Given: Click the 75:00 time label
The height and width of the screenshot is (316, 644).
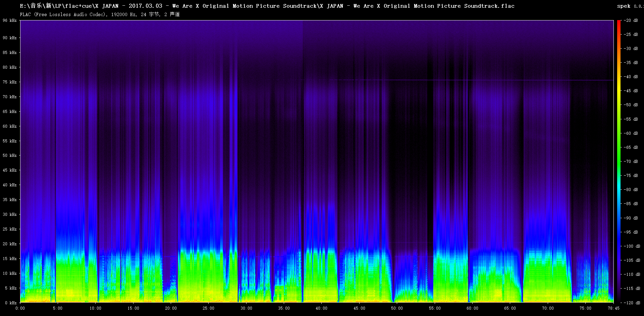Looking at the screenshot, I should (x=585, y=308).
